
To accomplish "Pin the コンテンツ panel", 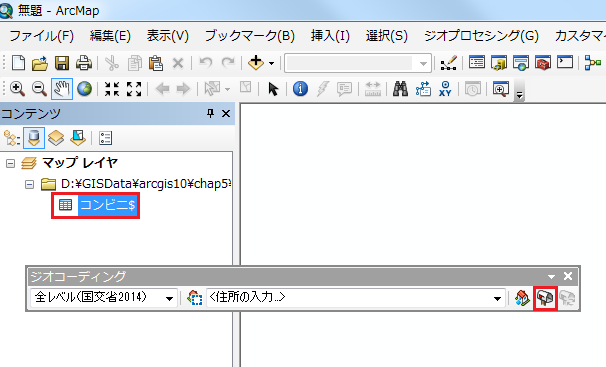I will click(x=210, y=114).
